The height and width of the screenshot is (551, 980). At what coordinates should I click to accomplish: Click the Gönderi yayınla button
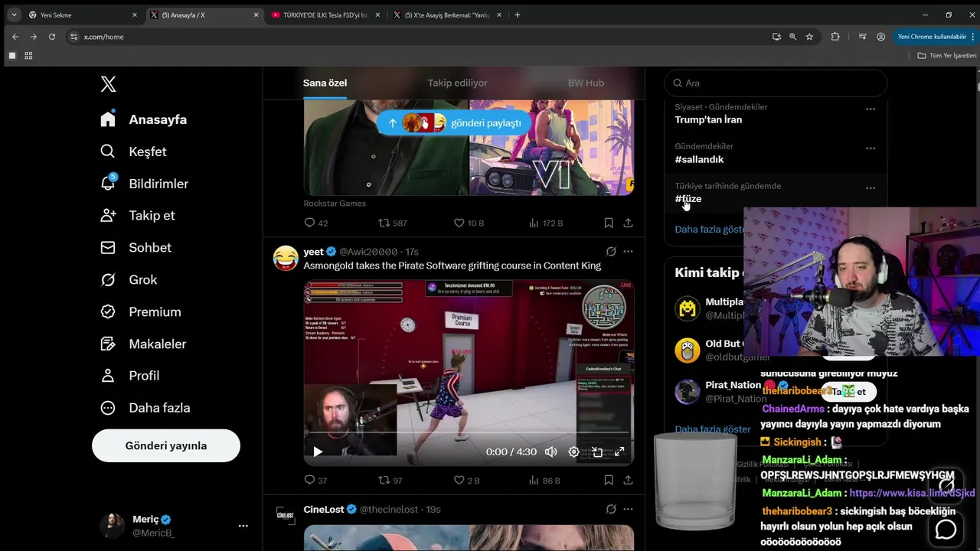[166, 445]
